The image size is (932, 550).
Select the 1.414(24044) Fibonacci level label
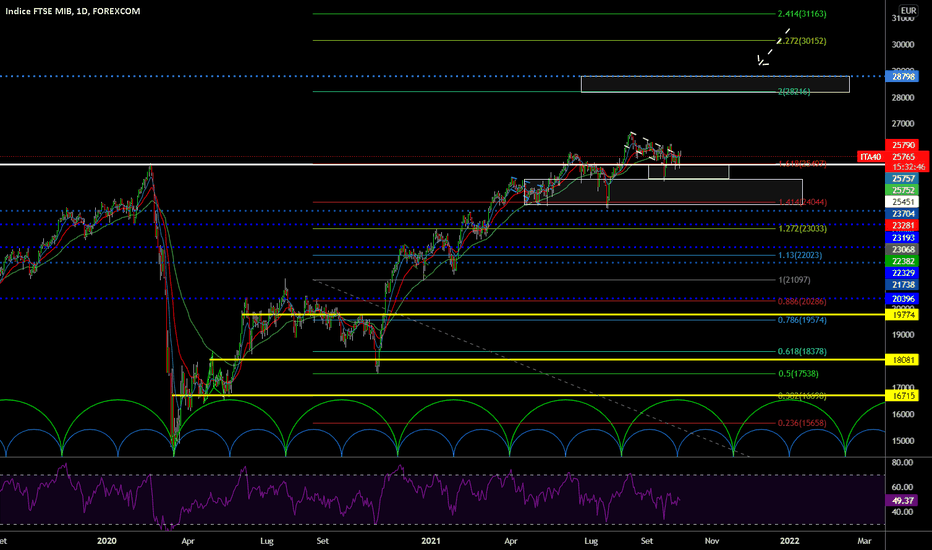[x=802, y=202]
